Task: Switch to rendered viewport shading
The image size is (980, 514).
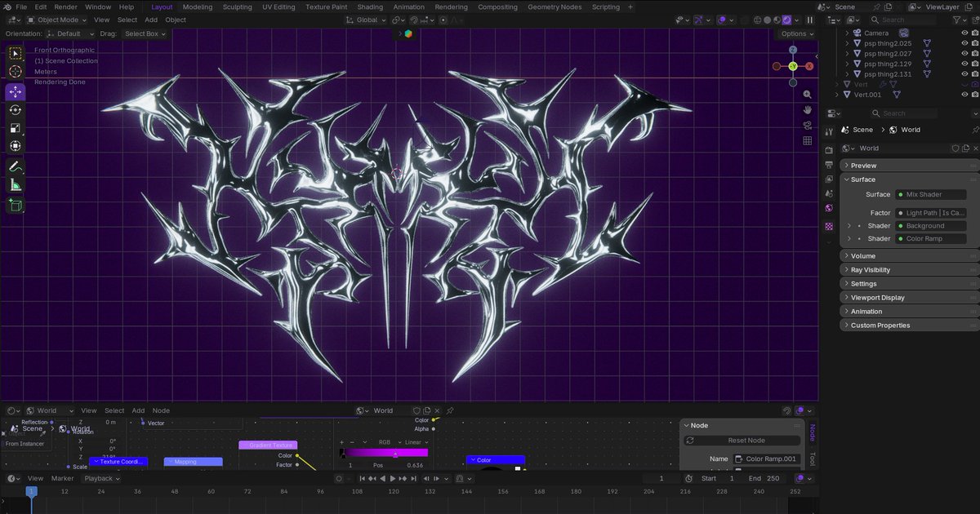Action: tap(787, 20)
